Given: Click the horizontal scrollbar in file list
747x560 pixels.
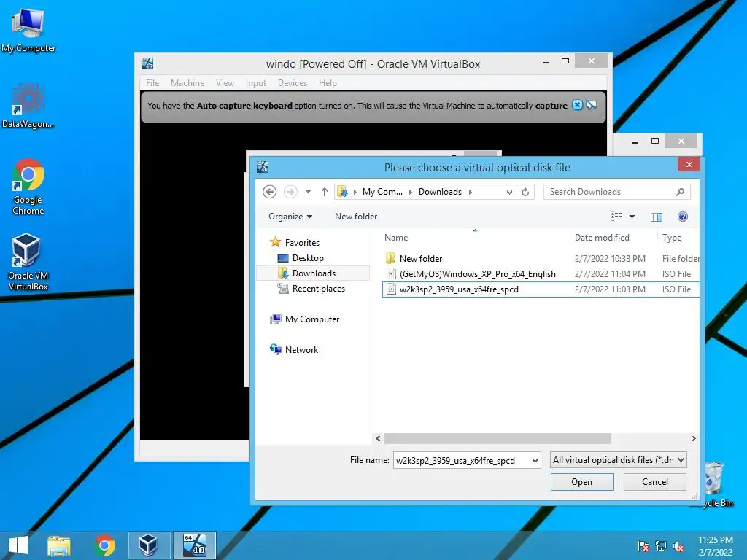Looking at the screenshot, I should tap(498, 438).
